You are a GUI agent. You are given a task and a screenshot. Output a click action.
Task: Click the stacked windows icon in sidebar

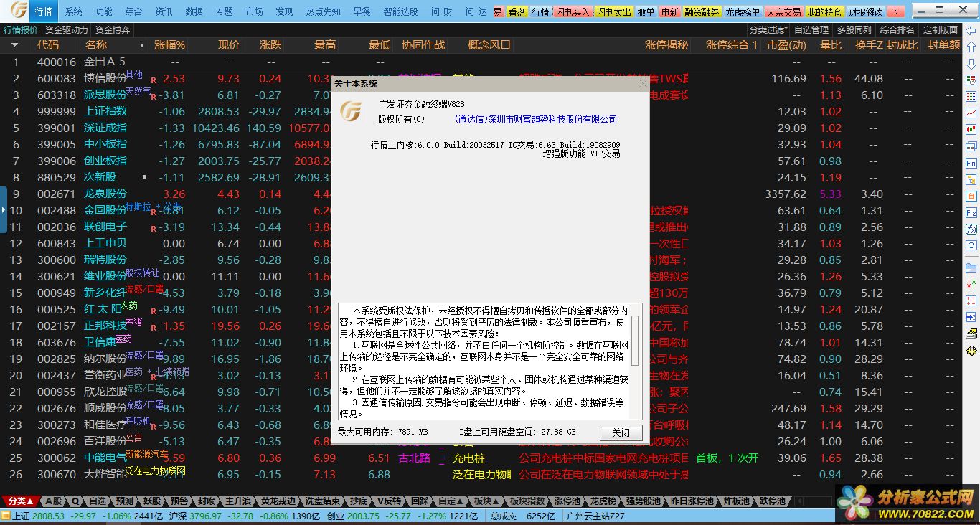pos(971,147)
